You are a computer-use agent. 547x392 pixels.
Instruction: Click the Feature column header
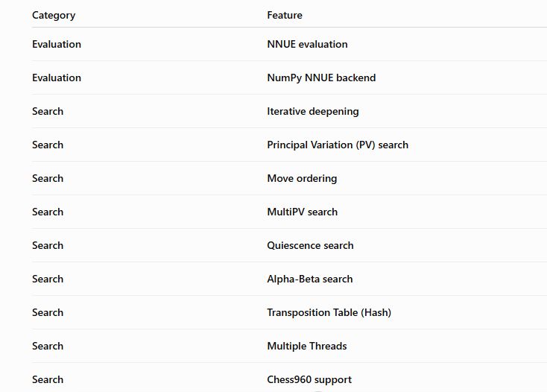click(285, 15)
